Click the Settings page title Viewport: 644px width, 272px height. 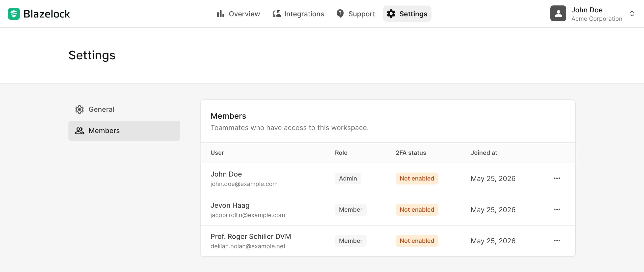[92, 55]
